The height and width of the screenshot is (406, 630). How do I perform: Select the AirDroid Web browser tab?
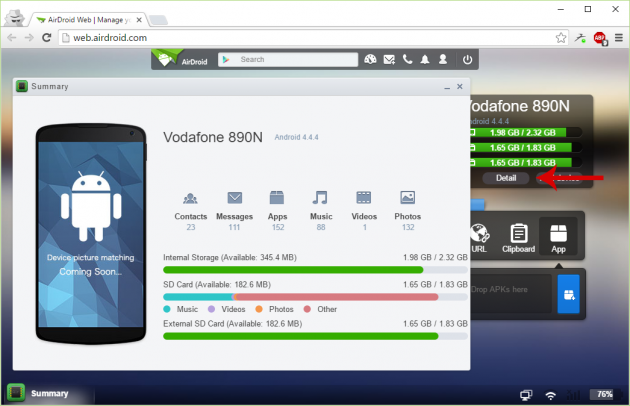coord(87,20)
